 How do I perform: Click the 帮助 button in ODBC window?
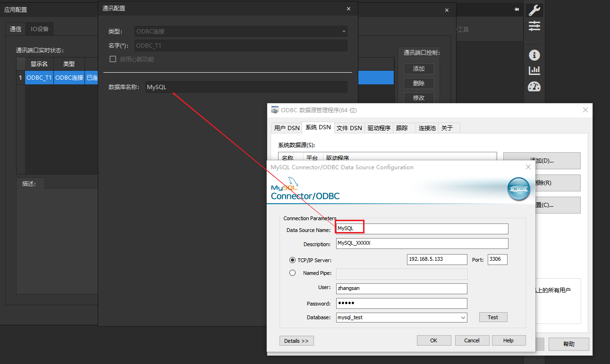pos(569,344)
